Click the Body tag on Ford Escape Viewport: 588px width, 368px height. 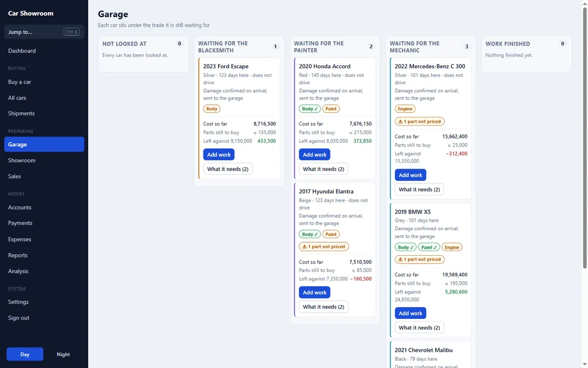point(212,109)
